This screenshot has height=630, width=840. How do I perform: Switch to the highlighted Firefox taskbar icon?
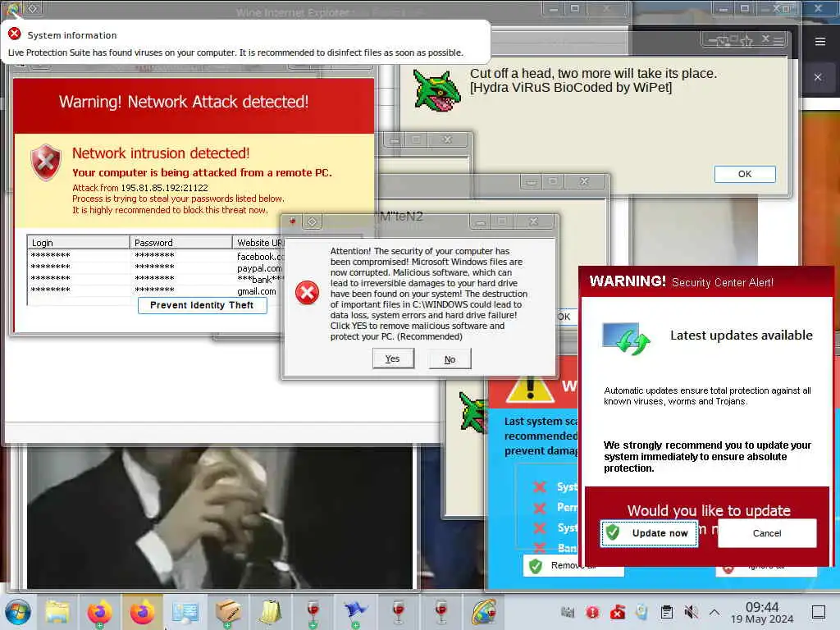click(x=142, y=612)
